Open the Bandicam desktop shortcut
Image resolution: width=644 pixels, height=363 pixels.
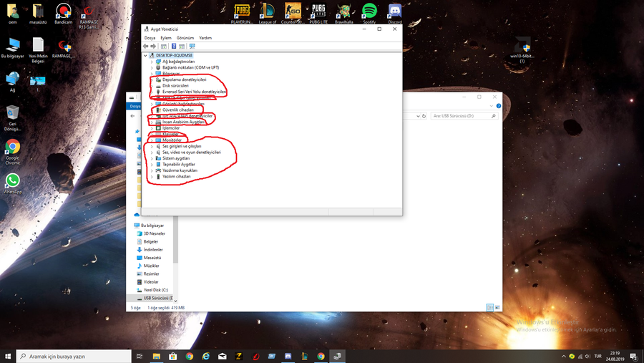click(x=63, y=11)
